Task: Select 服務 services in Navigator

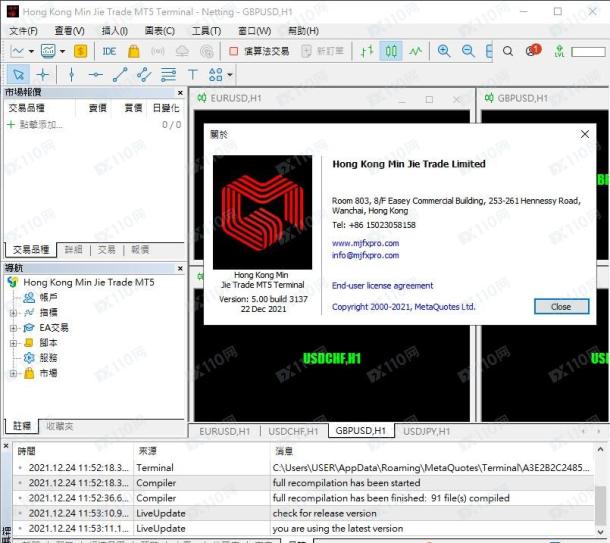Action: 48,358
